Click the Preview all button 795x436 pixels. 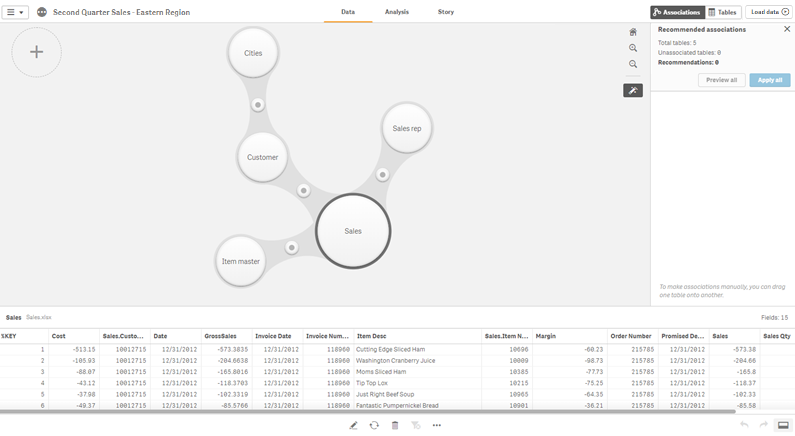point(721,80)
